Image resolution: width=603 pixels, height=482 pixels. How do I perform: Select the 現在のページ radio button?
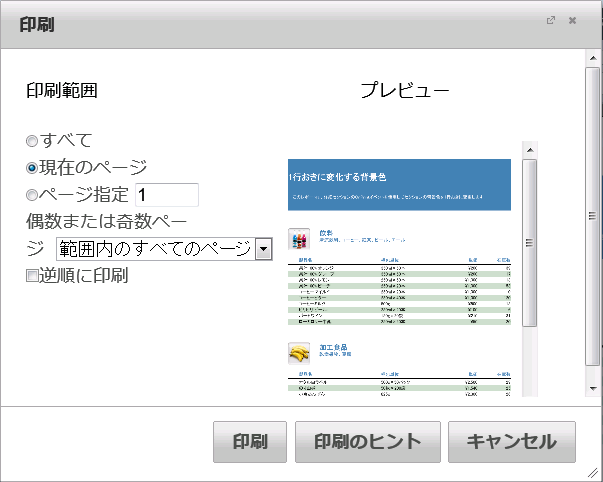click(32, 168)
